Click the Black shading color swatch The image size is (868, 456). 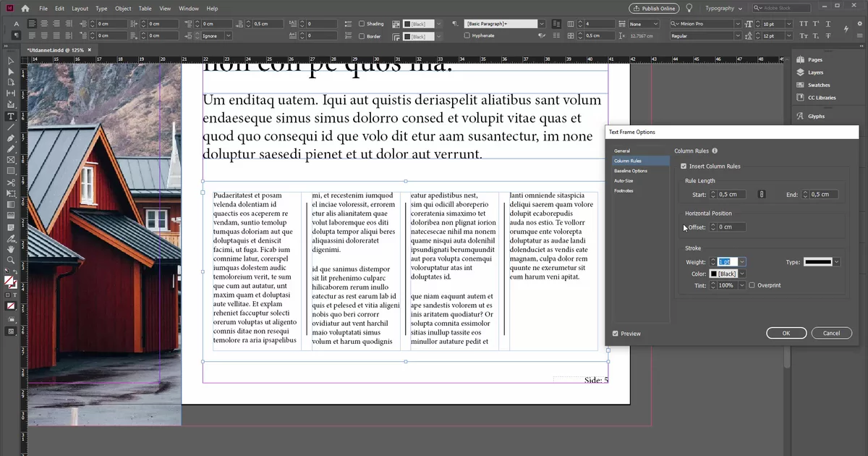coord(417,24)
